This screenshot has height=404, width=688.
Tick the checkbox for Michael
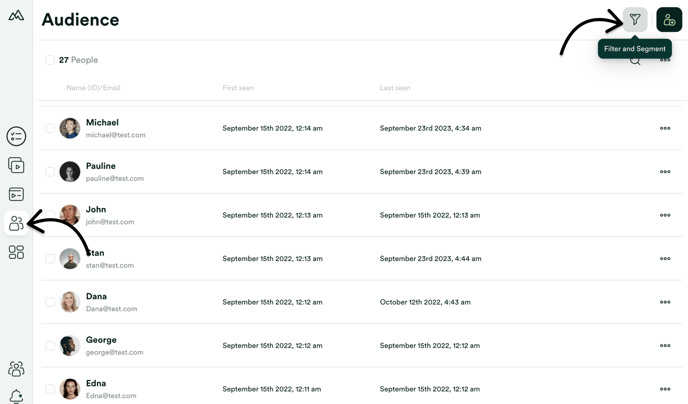tap(50, 128)
